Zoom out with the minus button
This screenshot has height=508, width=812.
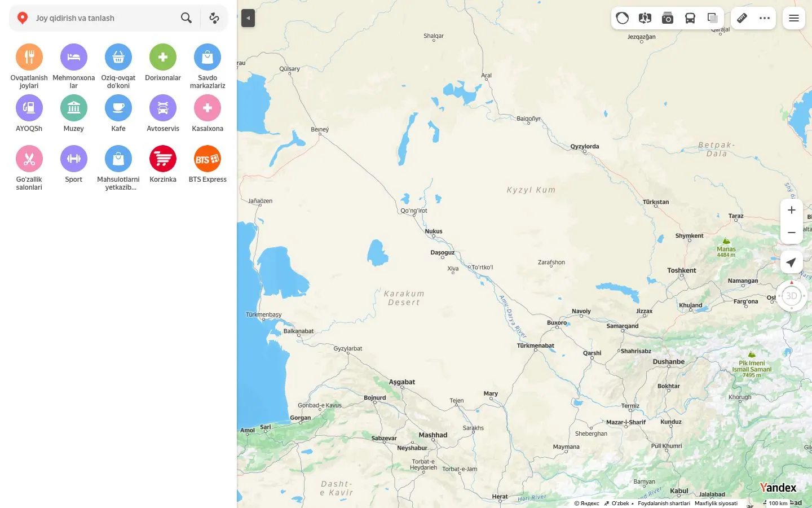(792, 233)
